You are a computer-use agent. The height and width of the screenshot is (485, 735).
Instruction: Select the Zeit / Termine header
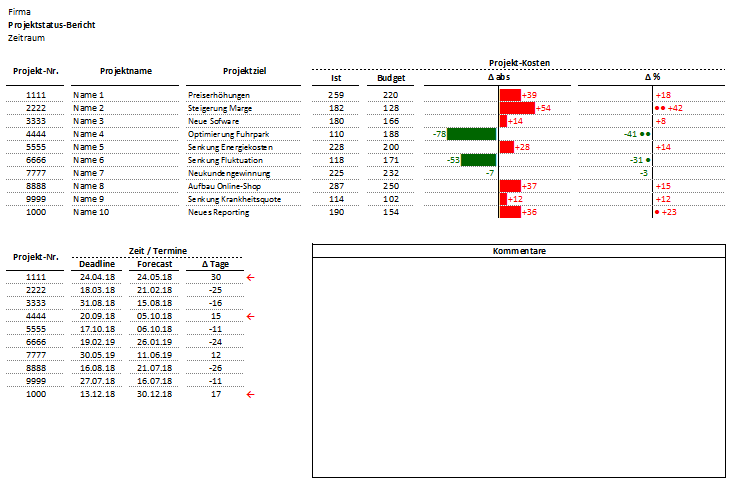(x=155, y=254)
